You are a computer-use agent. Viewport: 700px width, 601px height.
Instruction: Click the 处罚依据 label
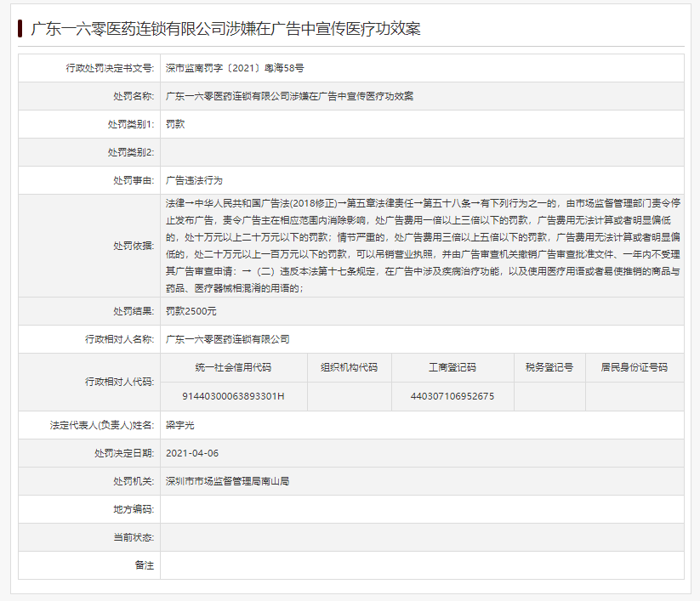tap(134, 246)
